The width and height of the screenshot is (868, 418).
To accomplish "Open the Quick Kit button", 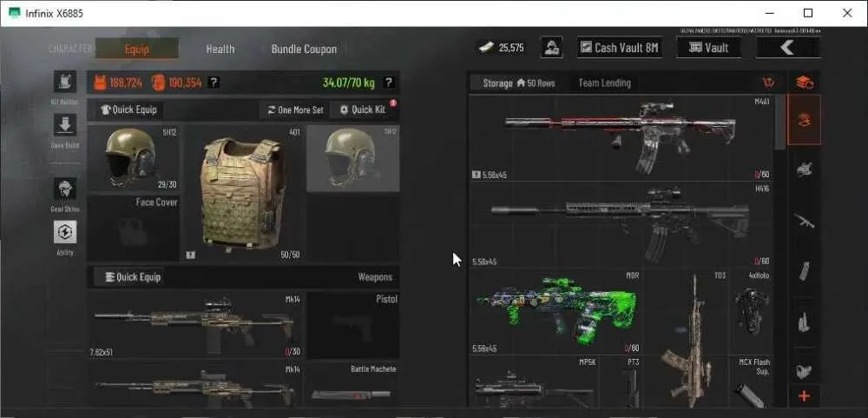I will tap(364, 109).
